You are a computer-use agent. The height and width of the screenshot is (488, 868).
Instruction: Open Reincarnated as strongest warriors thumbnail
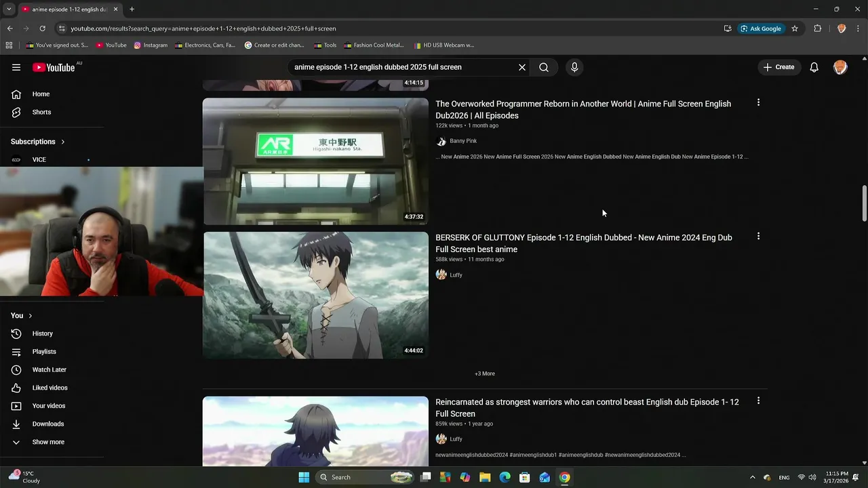315,431
